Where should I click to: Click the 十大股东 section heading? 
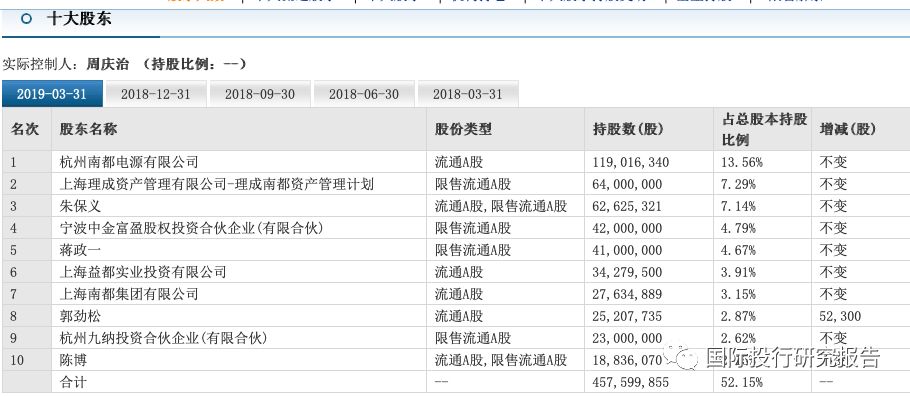(x=79, y=19)
